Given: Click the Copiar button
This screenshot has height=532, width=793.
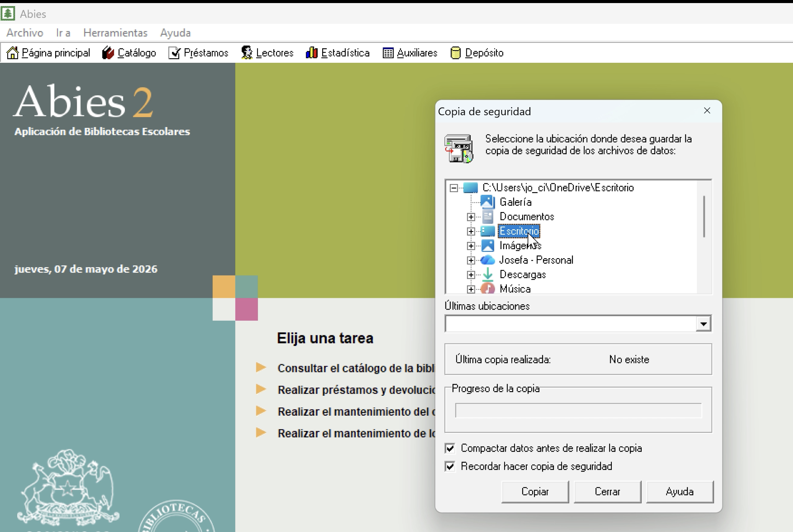Looking at the screenshot, I should (535, 491).
